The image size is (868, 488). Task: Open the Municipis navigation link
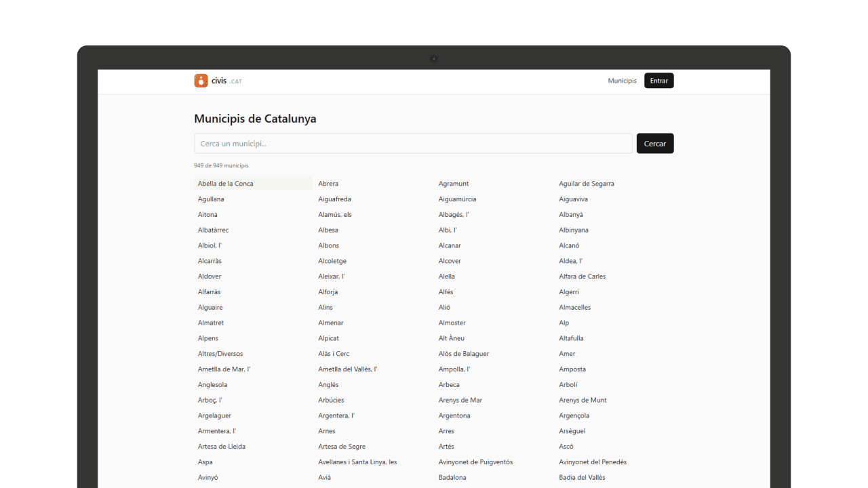622,81
